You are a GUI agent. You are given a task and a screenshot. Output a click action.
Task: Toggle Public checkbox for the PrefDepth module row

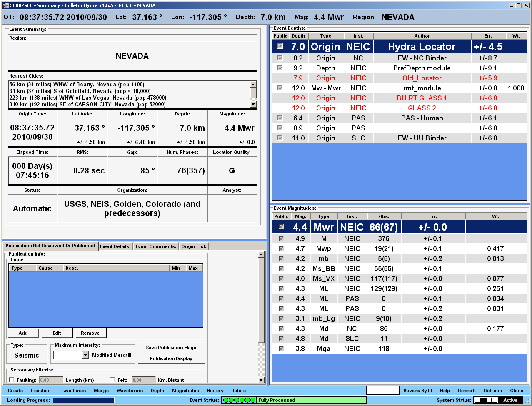(x=280, y=68)
